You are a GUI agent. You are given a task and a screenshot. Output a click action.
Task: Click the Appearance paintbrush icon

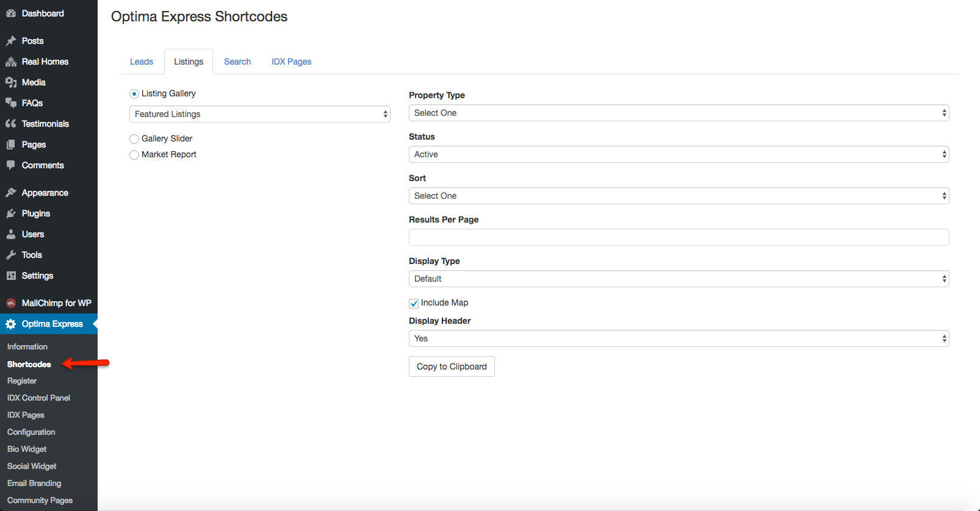[11, 193]
